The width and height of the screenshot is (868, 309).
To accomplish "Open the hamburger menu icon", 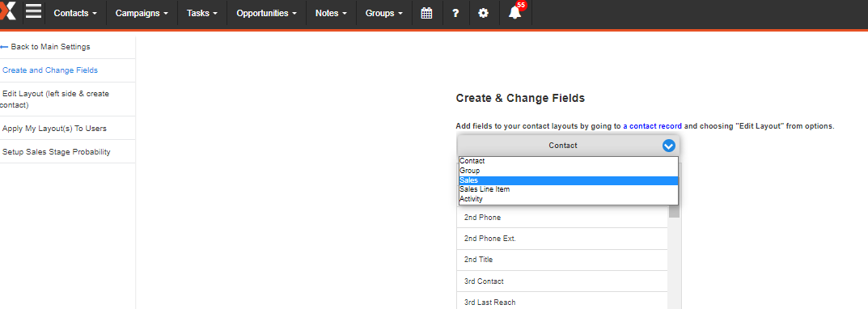I will coord(34,12).
